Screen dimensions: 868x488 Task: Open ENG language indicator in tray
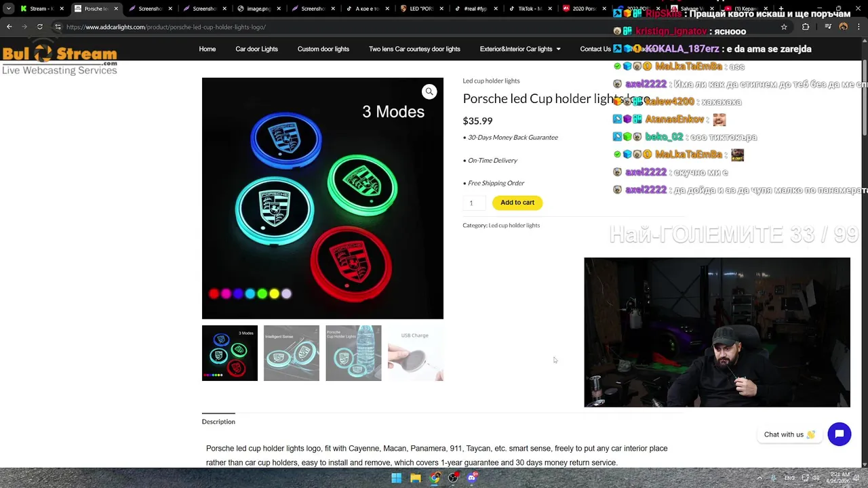789,478
